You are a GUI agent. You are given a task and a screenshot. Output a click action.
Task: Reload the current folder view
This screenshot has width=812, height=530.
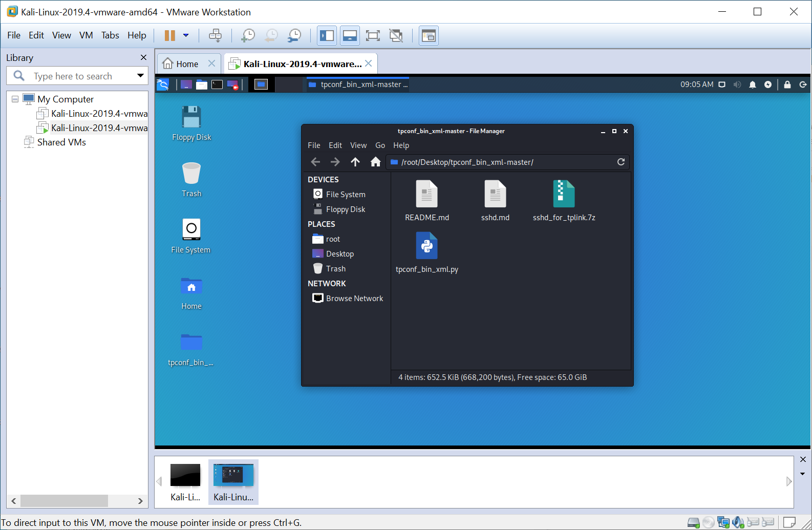tap(621, 162)
